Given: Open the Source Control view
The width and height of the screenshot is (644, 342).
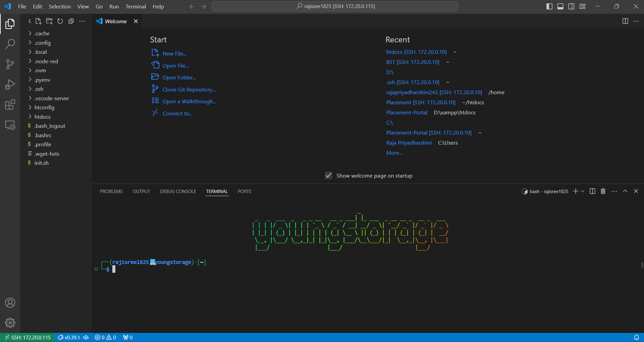Looking at the screenshot, I should pyautogui.click(x=10, y=64).
